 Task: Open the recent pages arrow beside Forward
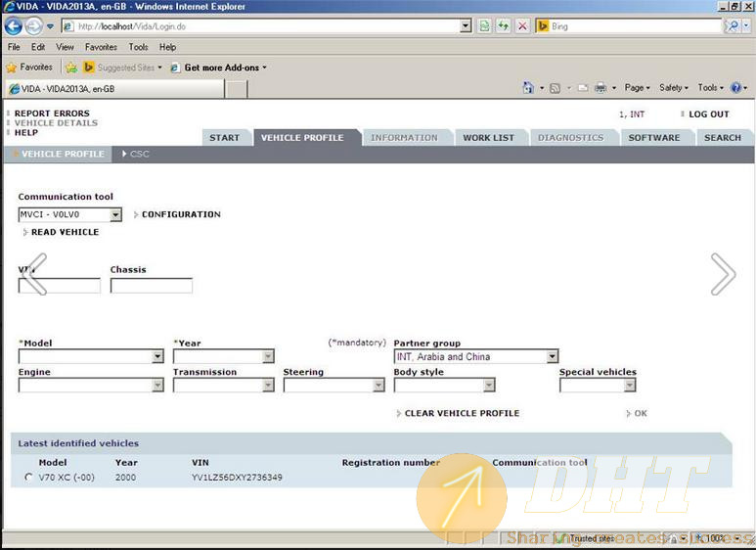(x=50, y=26)
